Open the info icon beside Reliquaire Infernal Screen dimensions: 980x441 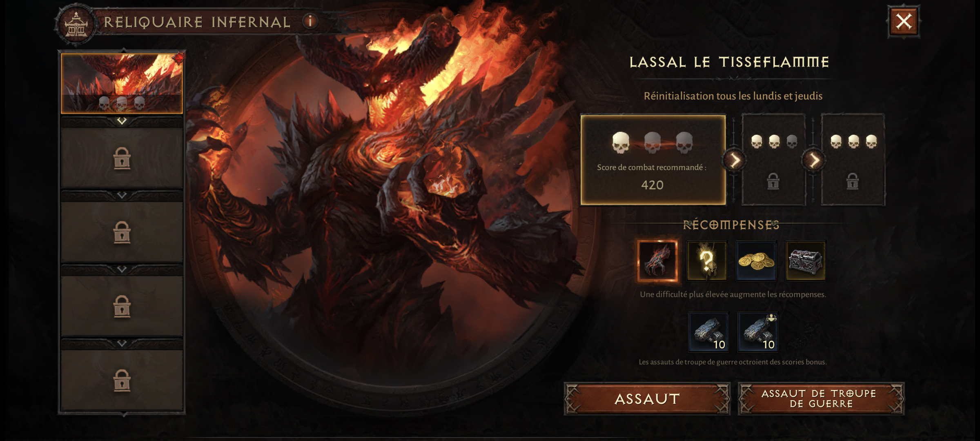310,21
